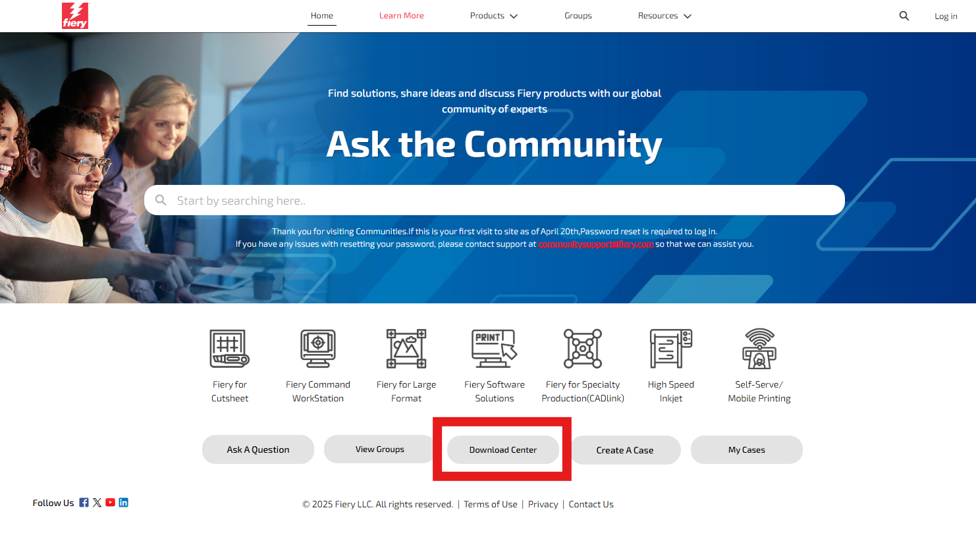
Task: Select the High Speed Inkjet icon
Action: coord(671,348)
